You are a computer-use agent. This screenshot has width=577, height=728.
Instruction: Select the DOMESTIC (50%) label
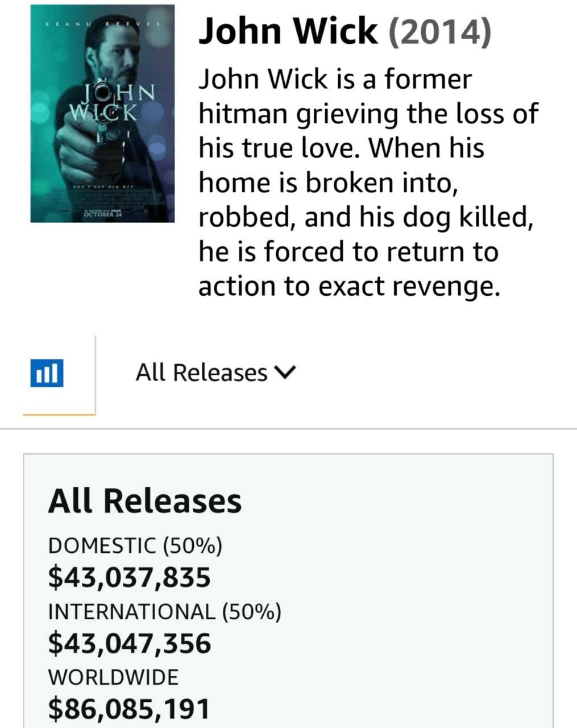coord(135,545)
